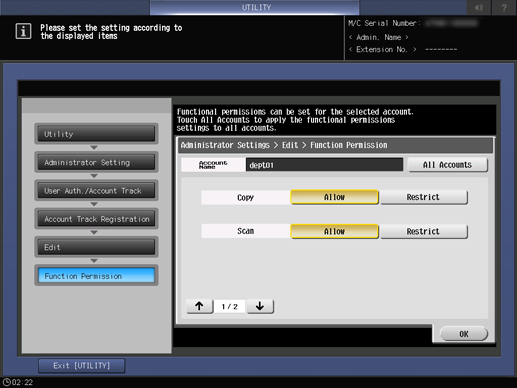Click the speaker sound icon
The width and height of the screenshot is (517, 388).
pyautogui.click(x=479, y=7)
